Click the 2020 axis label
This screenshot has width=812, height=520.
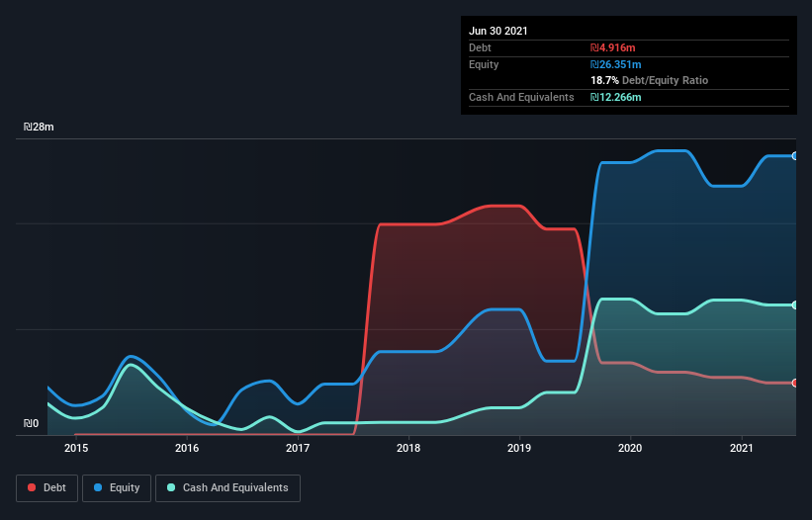630,448
